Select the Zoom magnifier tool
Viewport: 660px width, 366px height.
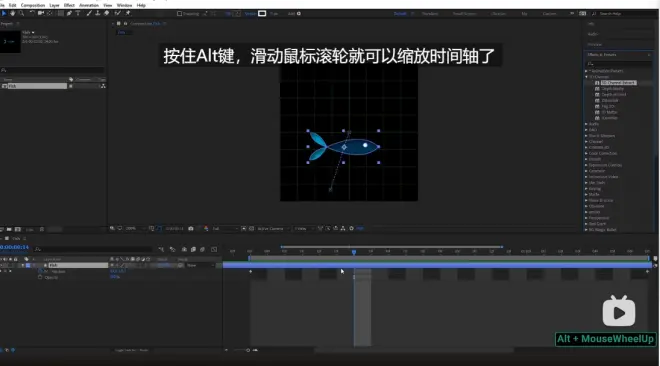[x=21, y=13]
